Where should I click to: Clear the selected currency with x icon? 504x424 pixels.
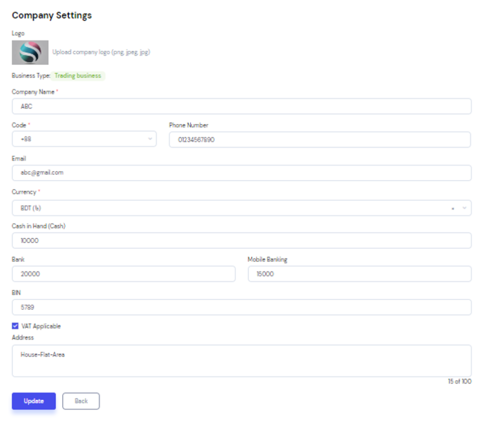point(453,208)
